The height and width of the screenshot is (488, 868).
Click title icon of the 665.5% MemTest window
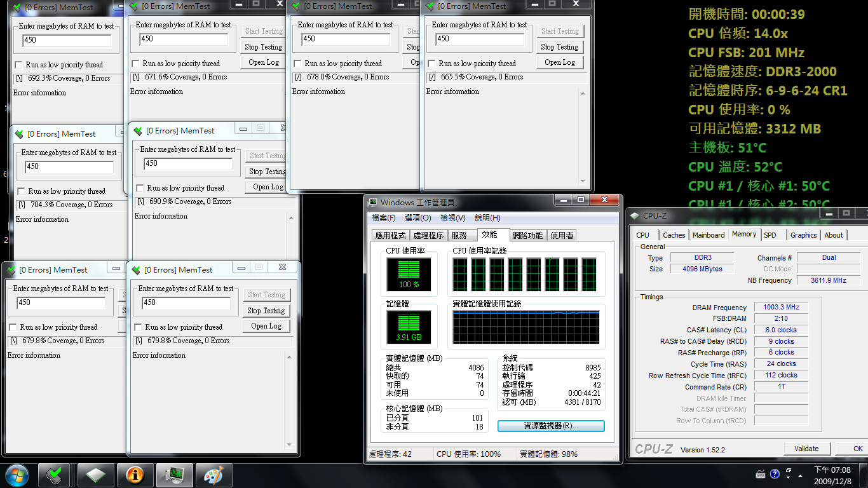pyautogui.click(x=430, y=6)
